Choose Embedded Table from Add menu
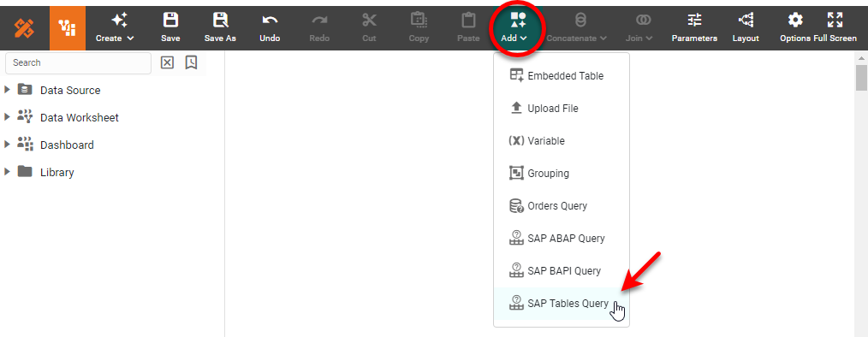This screenshot has width=868, height=337. pos(562,76)
